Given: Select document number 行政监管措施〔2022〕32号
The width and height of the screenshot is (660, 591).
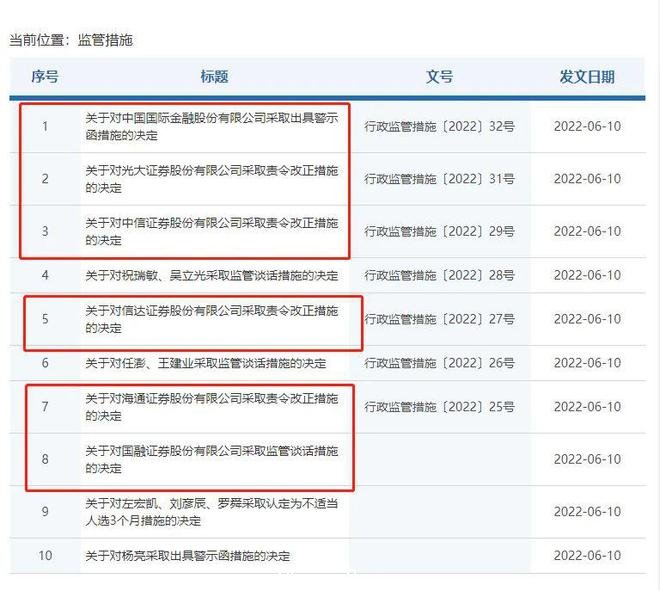Looking at the screenshot, I should pos(439,127).
